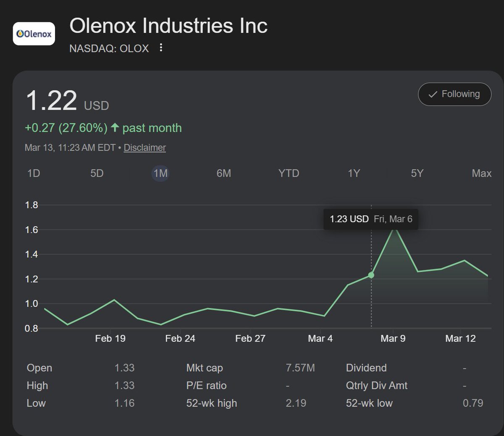Click the 1.8 y-axis label

click(31, 205)
